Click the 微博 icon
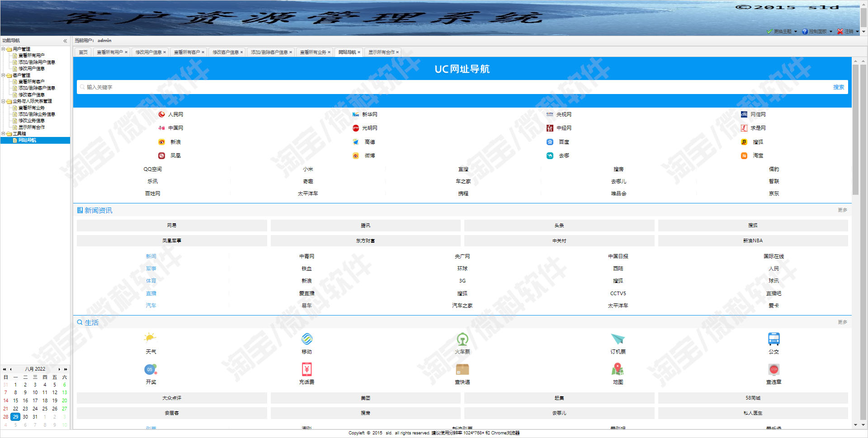 [x=356, y=155]
